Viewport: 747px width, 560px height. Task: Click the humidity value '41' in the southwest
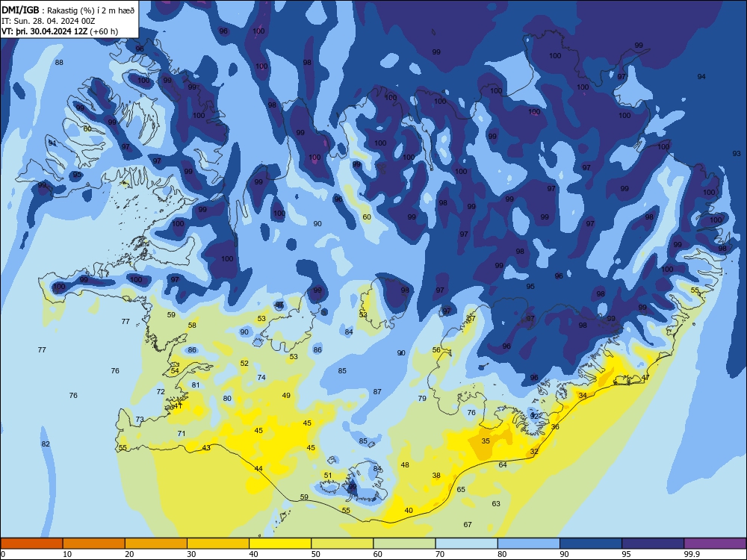[178, 405]
